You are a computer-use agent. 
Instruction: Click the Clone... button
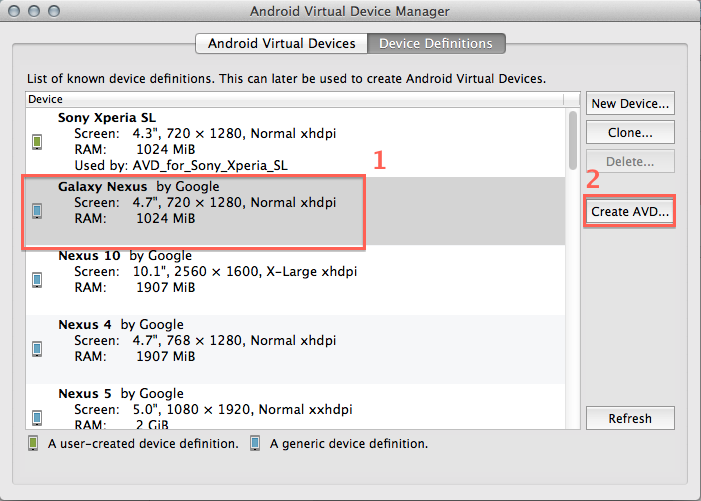tap(630, 132)
